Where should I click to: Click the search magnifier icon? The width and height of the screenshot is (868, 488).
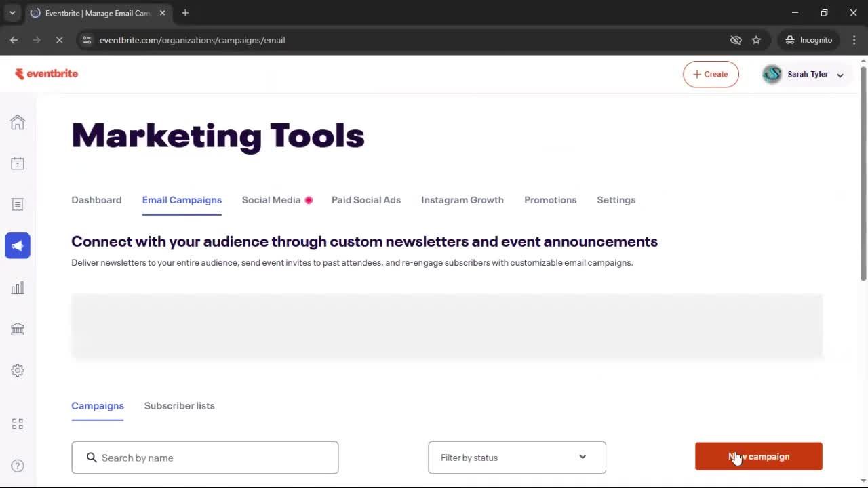point(92,457)
